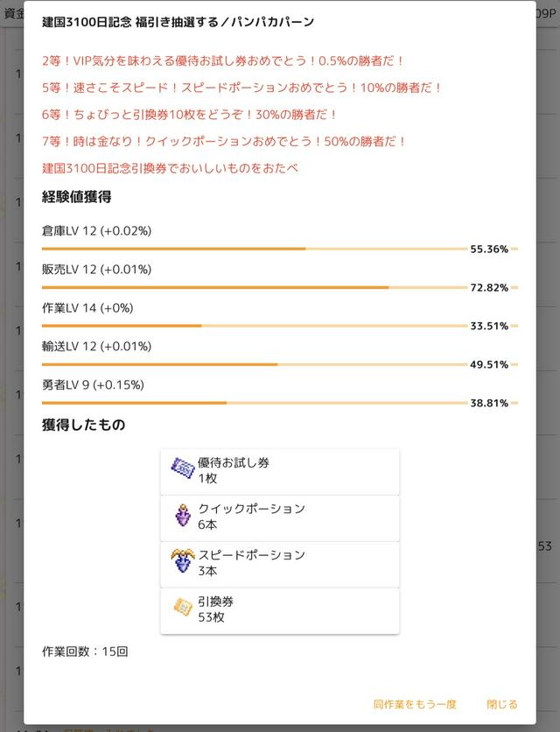
Task: Close the dialog with 閉じる
Action: click(501, 704)
